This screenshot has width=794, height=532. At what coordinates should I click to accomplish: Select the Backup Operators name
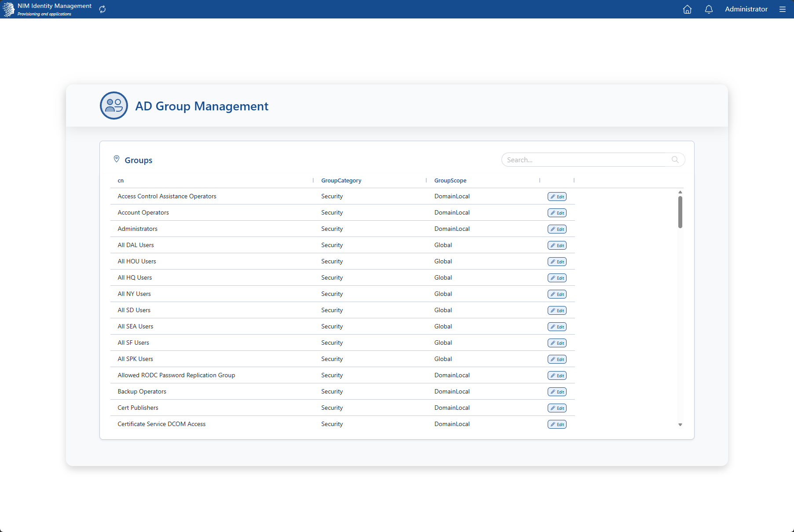pyautogui.click(x=142, y=391)
